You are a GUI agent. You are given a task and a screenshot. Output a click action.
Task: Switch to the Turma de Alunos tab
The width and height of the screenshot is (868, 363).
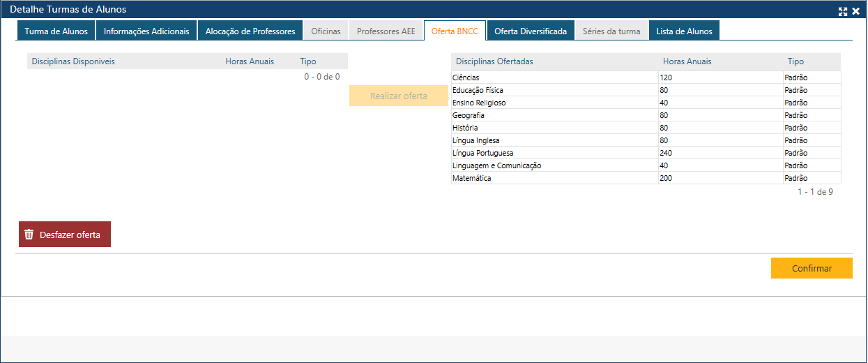coord(56,31)
